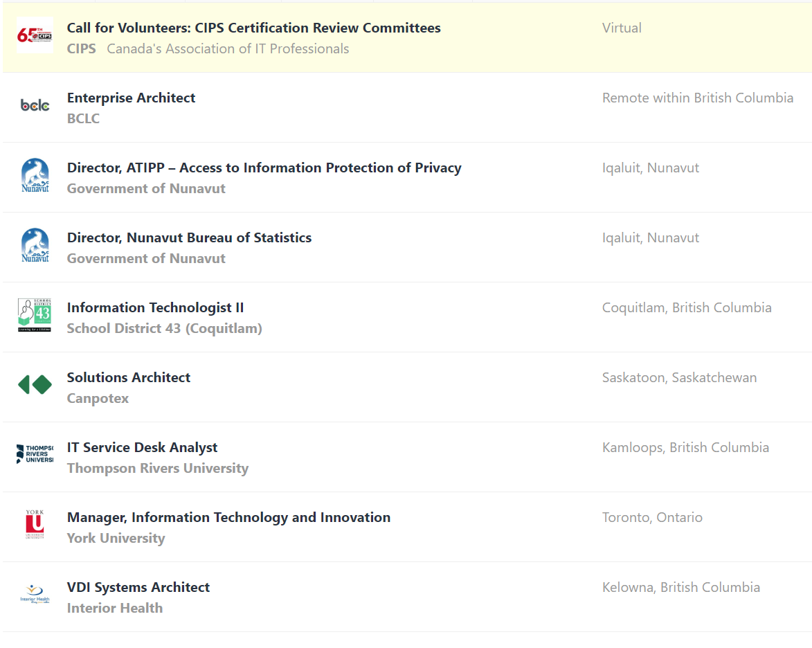Click the green Canpotex diamond logo
Image resolution: width=812 pixels, height=648 pixels.
(35, 385)
